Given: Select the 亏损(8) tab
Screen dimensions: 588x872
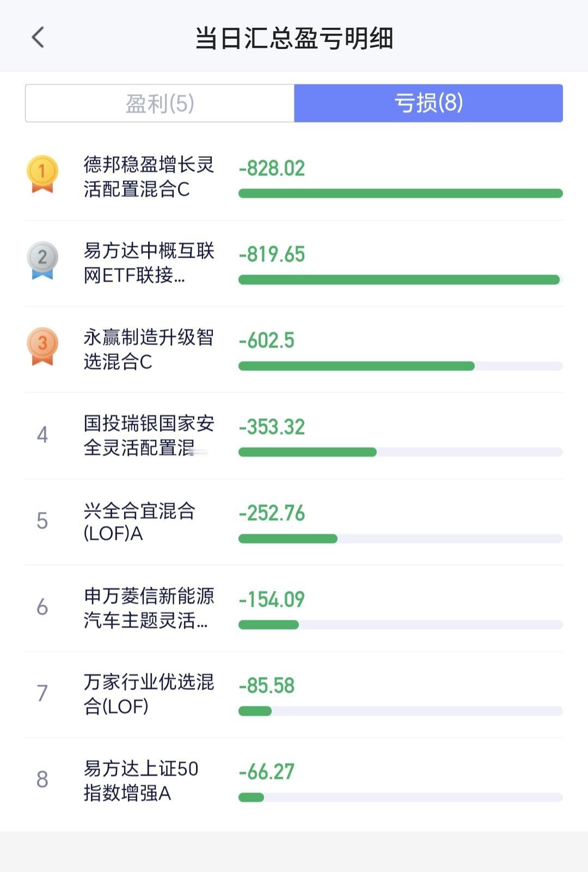Looking at the screenshot, I should pyautogui.click(x=428, y=103).
